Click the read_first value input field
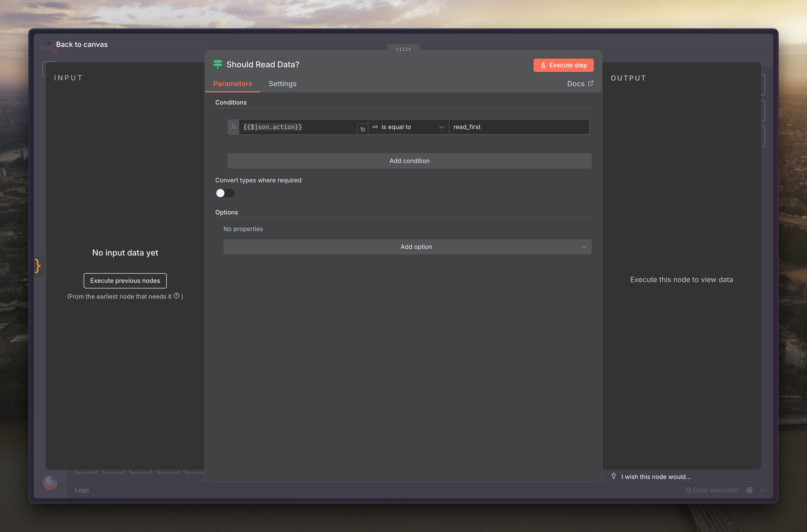This screenshot has width=807, height=532. [519, 127]
